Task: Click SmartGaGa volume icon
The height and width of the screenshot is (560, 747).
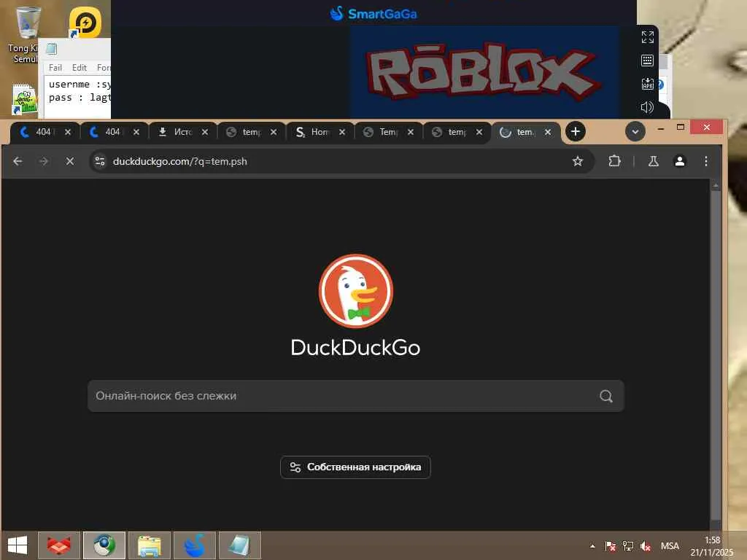Action: (647, 107)
